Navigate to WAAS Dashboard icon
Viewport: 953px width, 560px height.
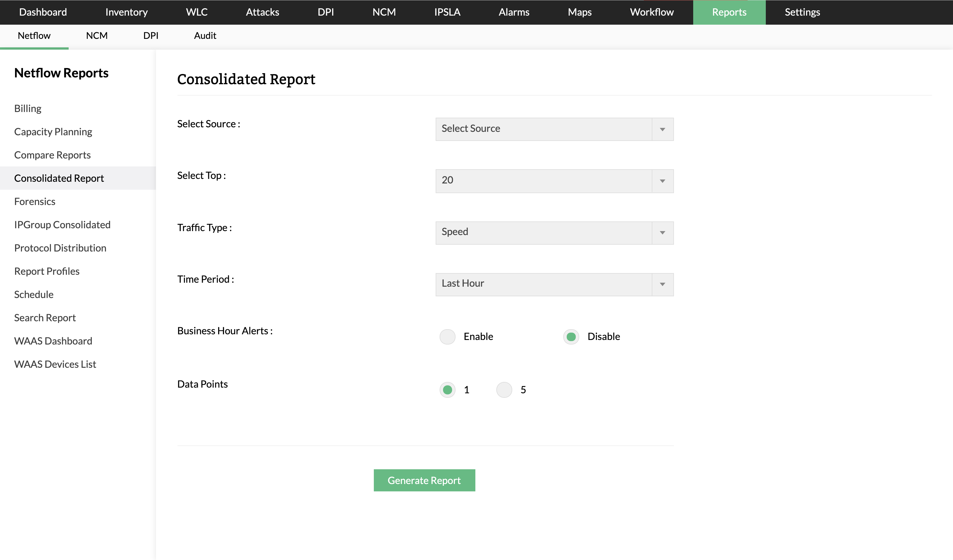tap(53, 341)
